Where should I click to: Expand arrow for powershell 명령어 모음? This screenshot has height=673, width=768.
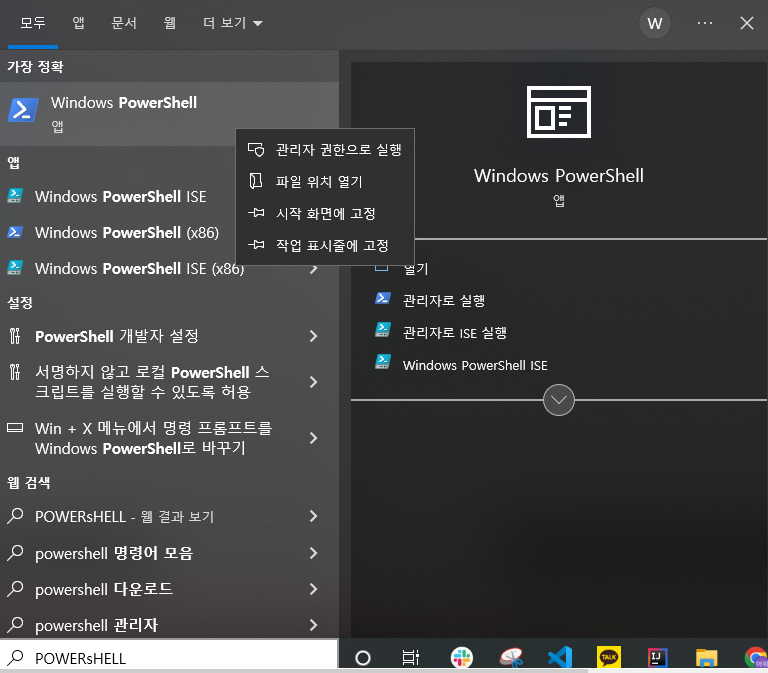pyautogui.click(x=313, y=553)
